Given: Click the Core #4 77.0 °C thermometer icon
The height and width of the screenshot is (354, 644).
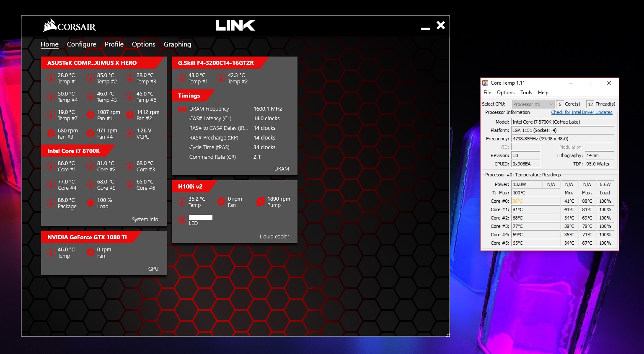Looking at the screenshot, I should [x=51, y=185].
